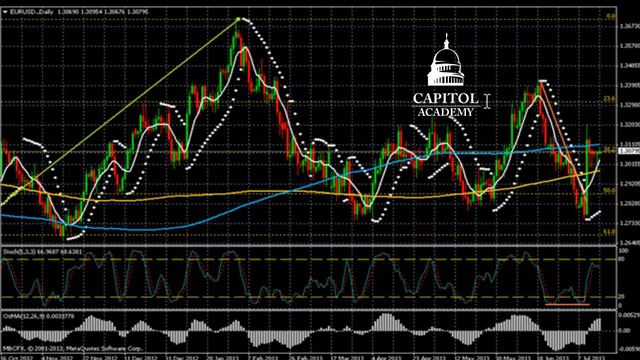Image resolution: width=640 pixels, height=360 pixels.
Task: Select the Fibonacci 23.6 level label
Action: (609, 98)
